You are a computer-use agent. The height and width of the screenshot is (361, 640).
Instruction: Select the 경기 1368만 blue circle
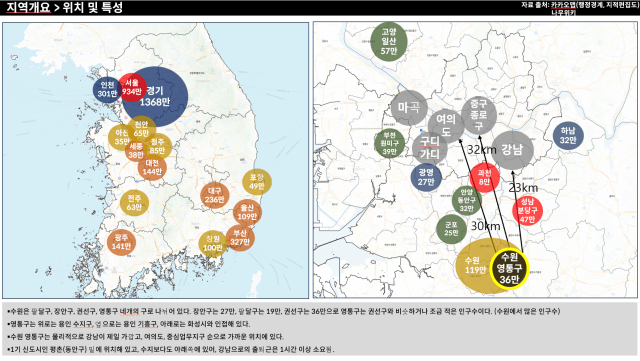point(155,96)
